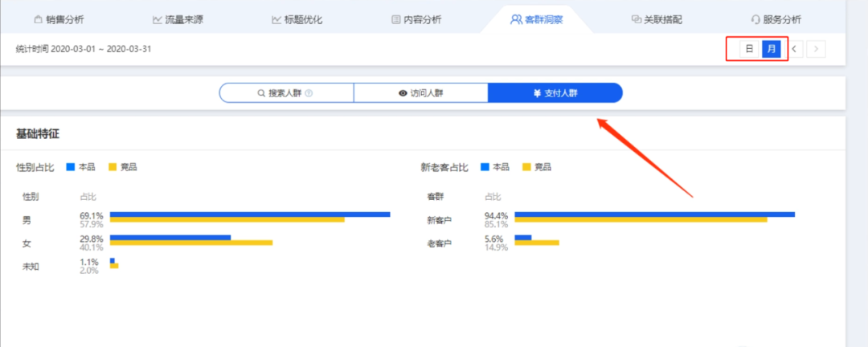Click the 服务分析 headset icon

tap(755, 20)
